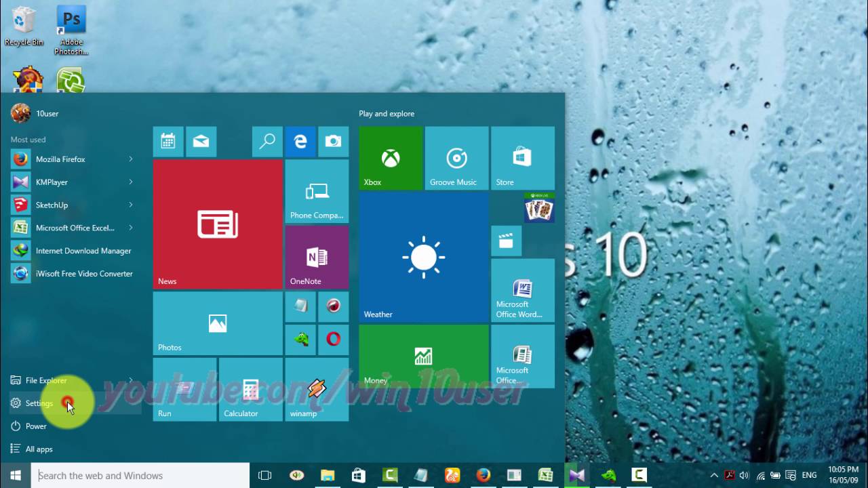Open the Weather tile
The image size is (868, 488).
(424, 258)
